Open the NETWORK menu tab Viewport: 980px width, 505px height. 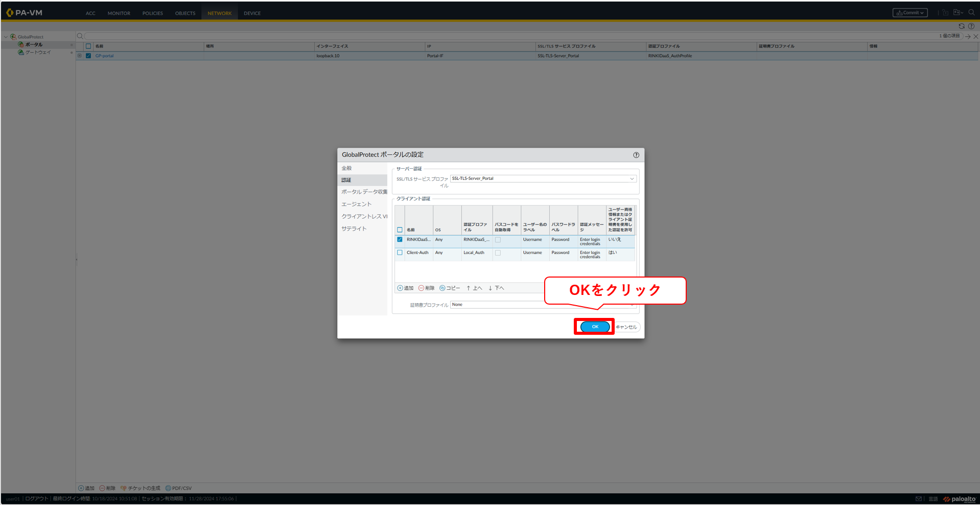220,13
